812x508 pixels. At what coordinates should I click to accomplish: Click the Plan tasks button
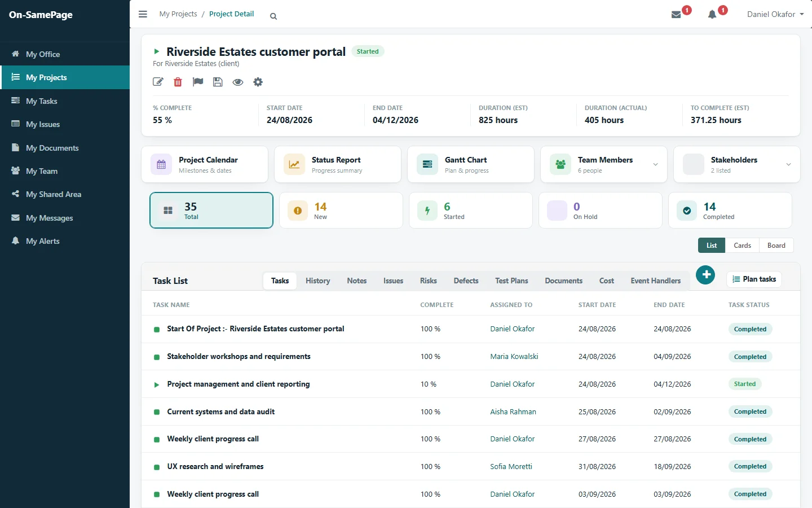[754, 279]
